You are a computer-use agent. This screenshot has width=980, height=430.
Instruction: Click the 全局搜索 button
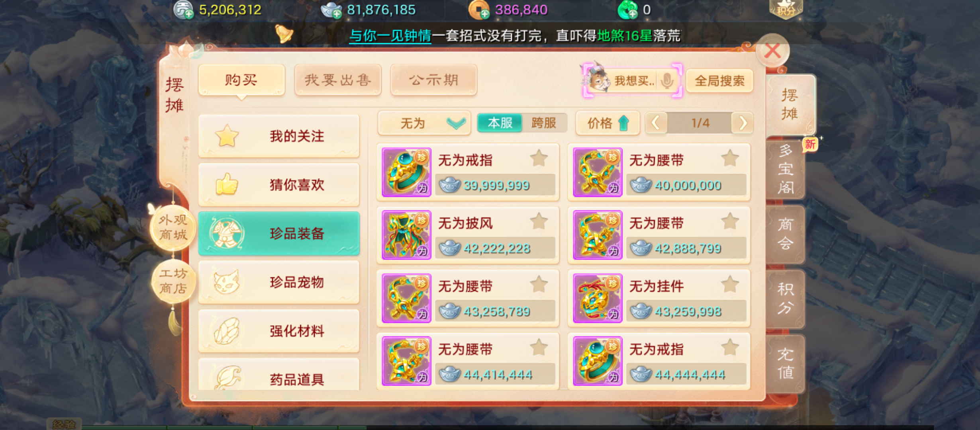(719, 81)
